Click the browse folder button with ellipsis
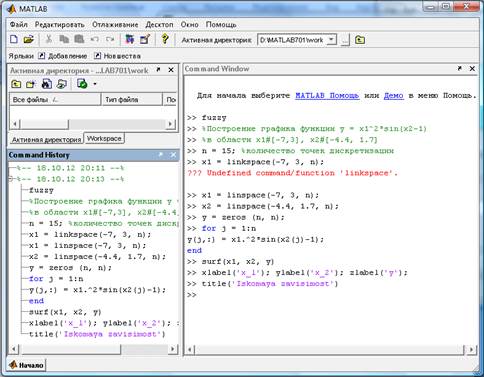Image resolution: width=484 pixels, height=377 pixels. (x=345, y=40)
